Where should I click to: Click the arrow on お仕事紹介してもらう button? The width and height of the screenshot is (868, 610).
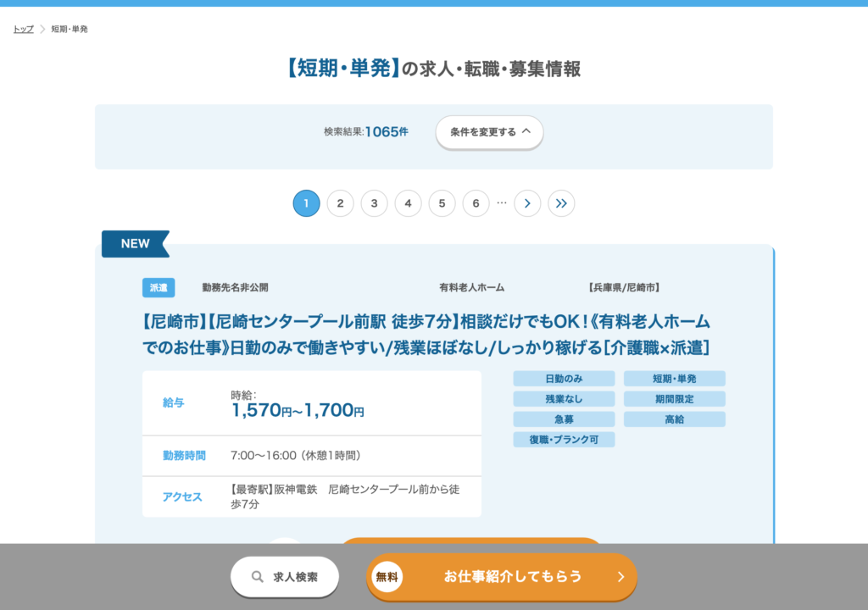(x=621, y=577)
